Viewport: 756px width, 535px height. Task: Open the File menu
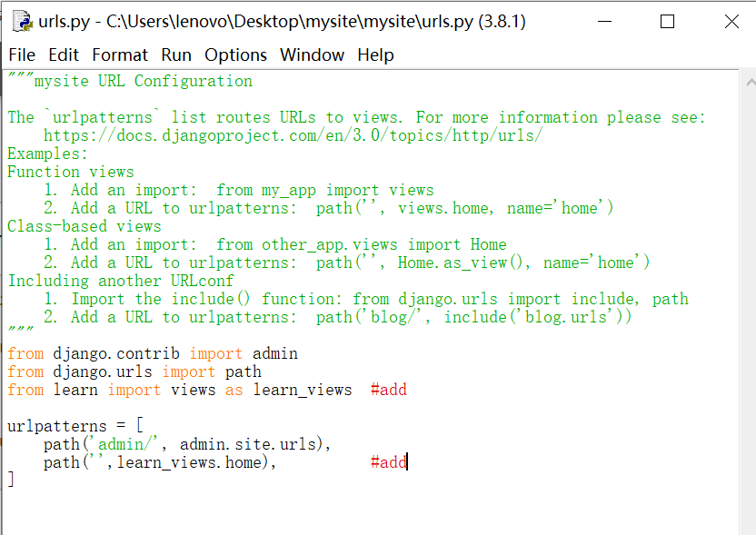point(22,54)
